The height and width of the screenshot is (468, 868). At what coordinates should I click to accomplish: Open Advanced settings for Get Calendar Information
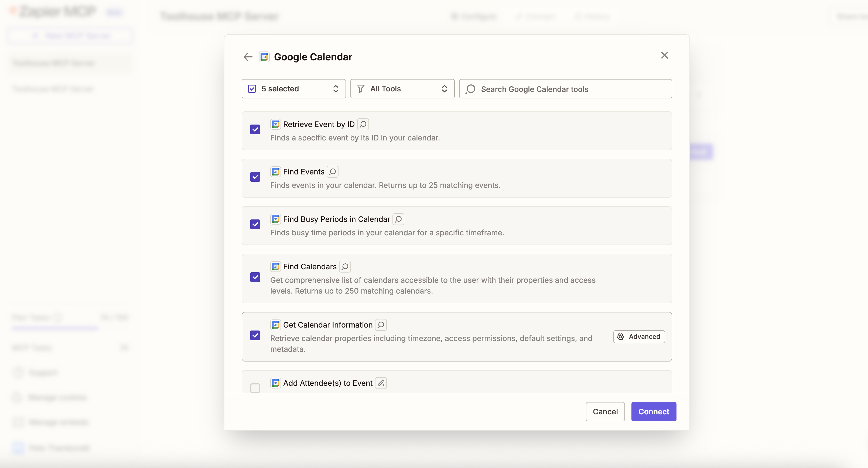[x=638, y=337]
